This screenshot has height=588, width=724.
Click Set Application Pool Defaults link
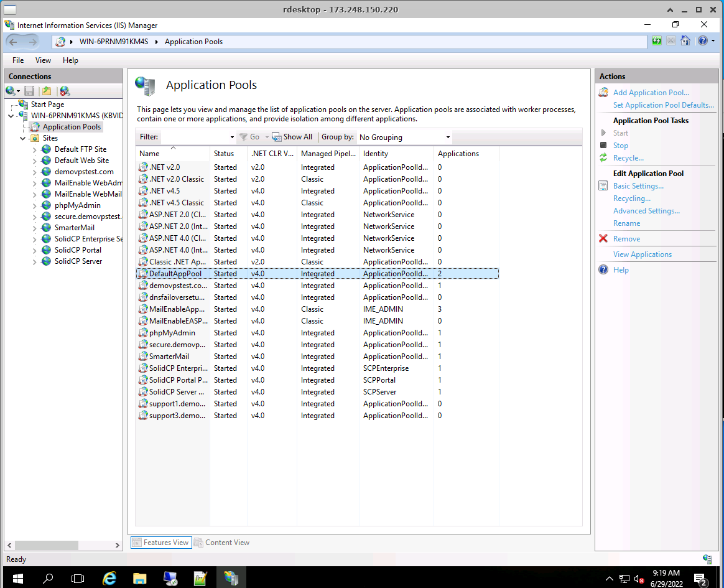tap(663, 105)
